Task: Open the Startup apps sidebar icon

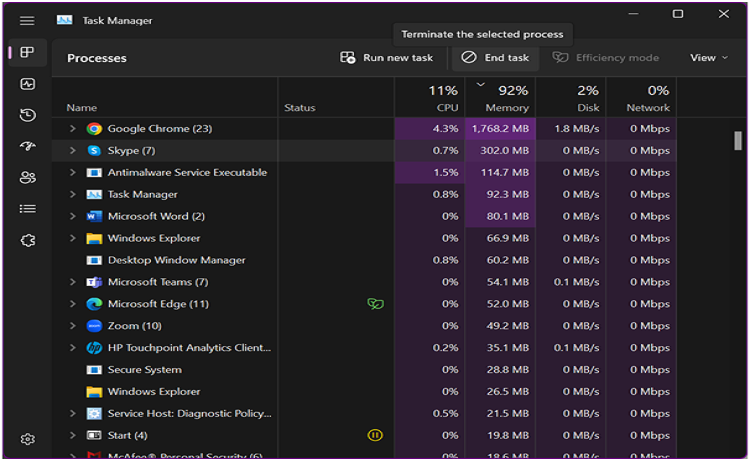Action: click(27, 146)
